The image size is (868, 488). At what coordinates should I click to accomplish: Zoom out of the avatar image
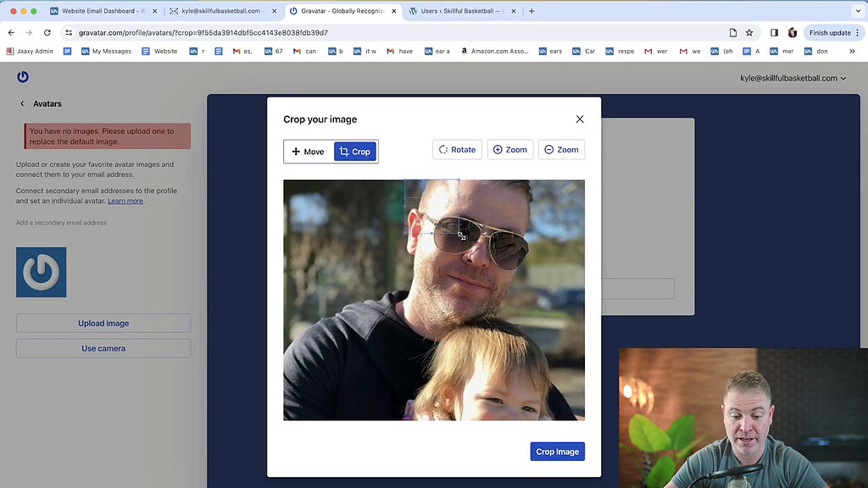click(561, 149)
